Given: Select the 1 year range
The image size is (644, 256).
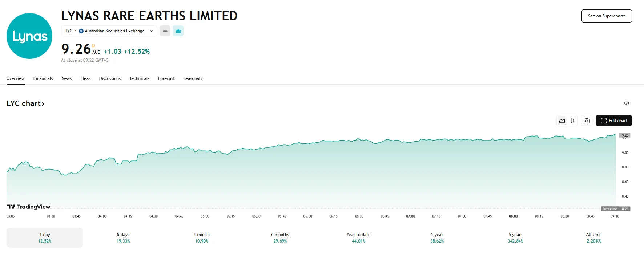Looking at the screenshot, I should [437, 238].
